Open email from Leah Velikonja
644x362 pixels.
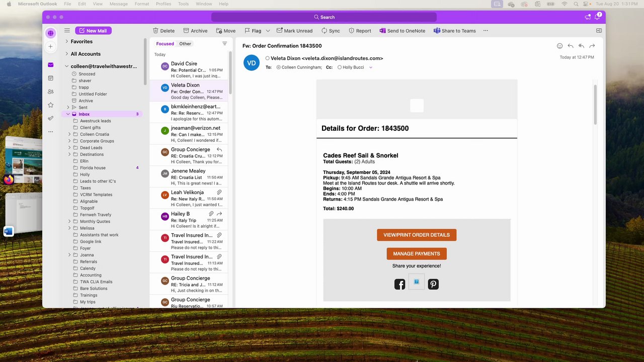(189, 198)
